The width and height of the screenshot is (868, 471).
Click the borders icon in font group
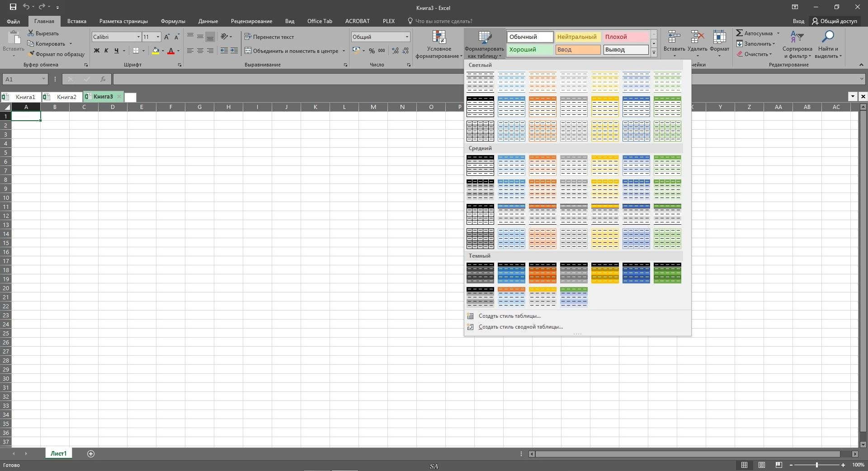[136, 51]
